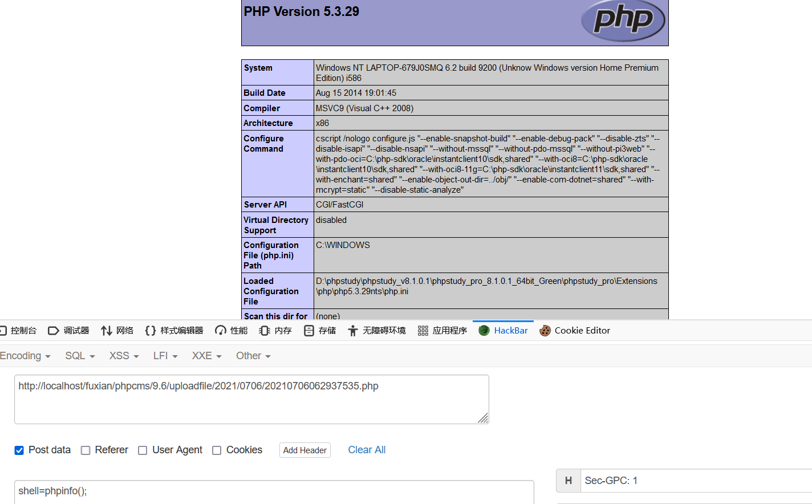Screen dimensions: 812x504
Task: Switch to the 样式编辑器 tab label
Action: coord(182,331)
